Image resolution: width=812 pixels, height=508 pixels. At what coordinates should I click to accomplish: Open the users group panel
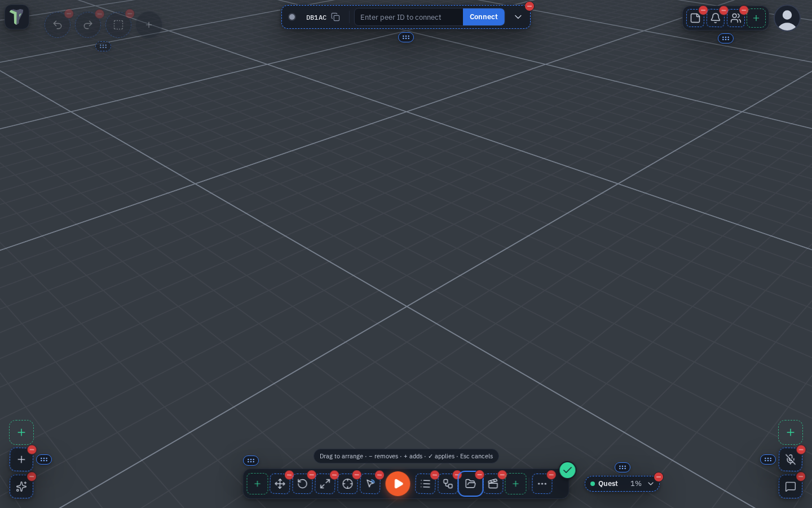point(736,18)
